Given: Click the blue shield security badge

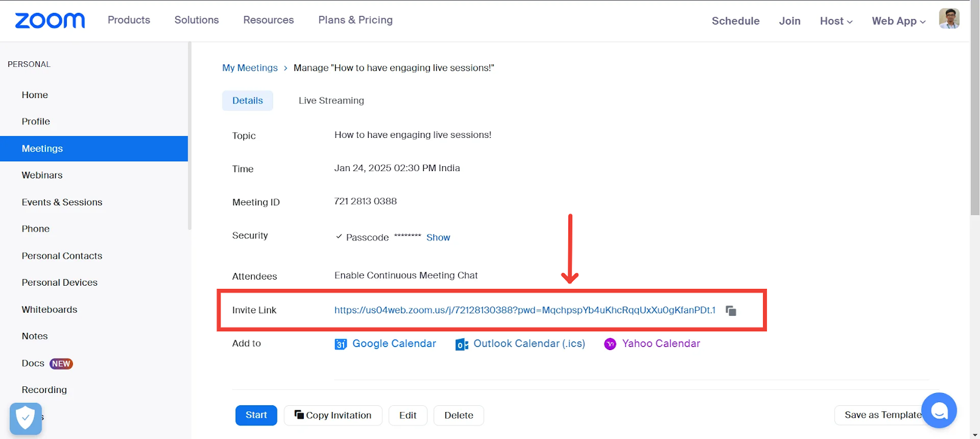Looking at the screenshot, I should point(26,419).
